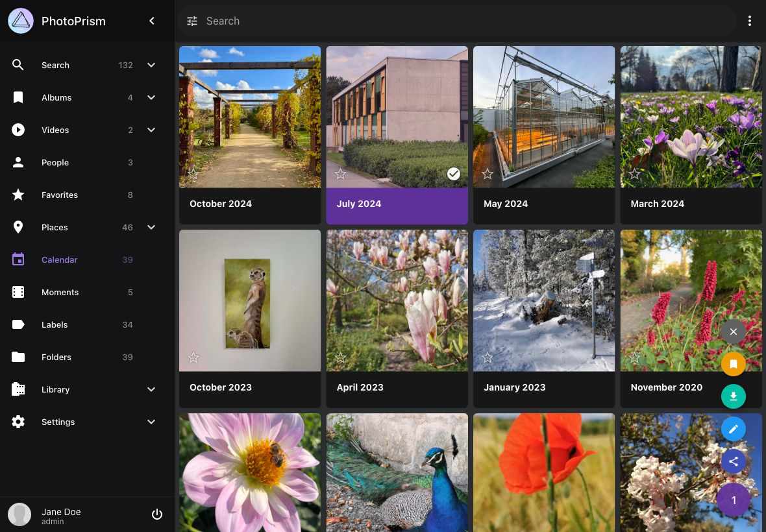Image resolution: width=766 pixels, height=532 pixels.
Task: Star the October 2024 album as favorite
Action: 193,174
